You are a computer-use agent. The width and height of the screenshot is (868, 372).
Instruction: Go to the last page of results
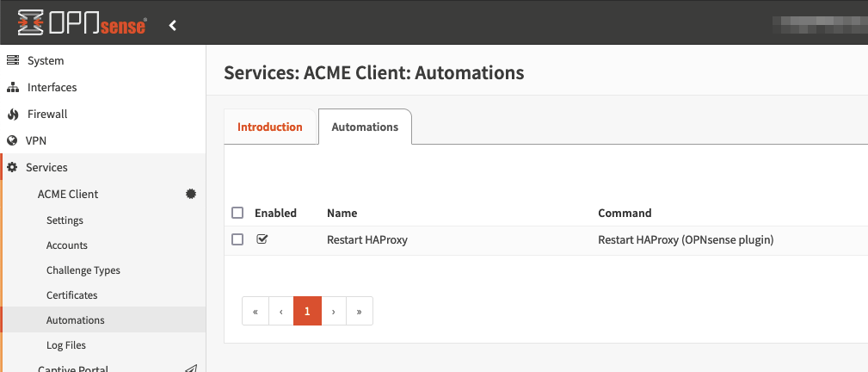point(359,312)
